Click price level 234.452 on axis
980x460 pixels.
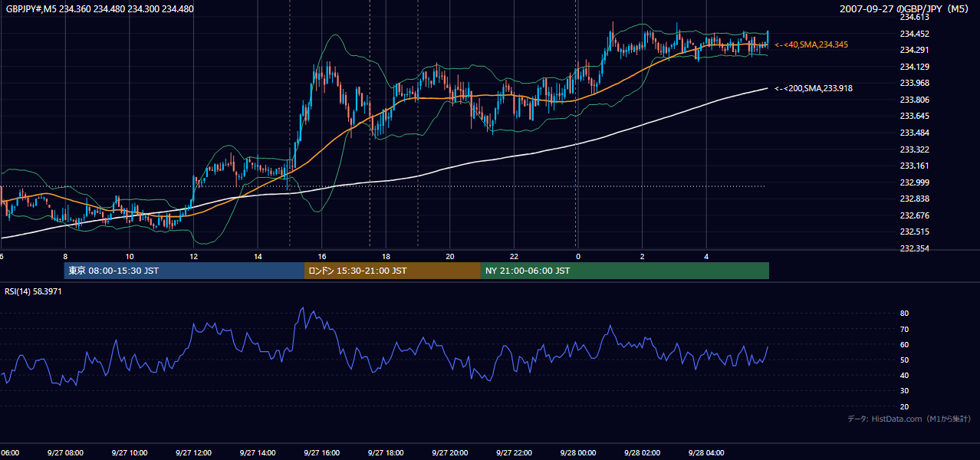[914, 34]
